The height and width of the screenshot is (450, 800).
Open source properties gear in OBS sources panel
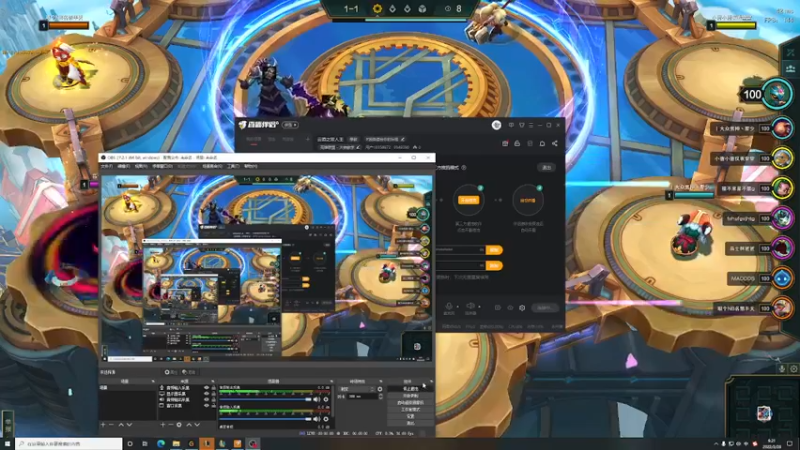[x=179, y=425]
